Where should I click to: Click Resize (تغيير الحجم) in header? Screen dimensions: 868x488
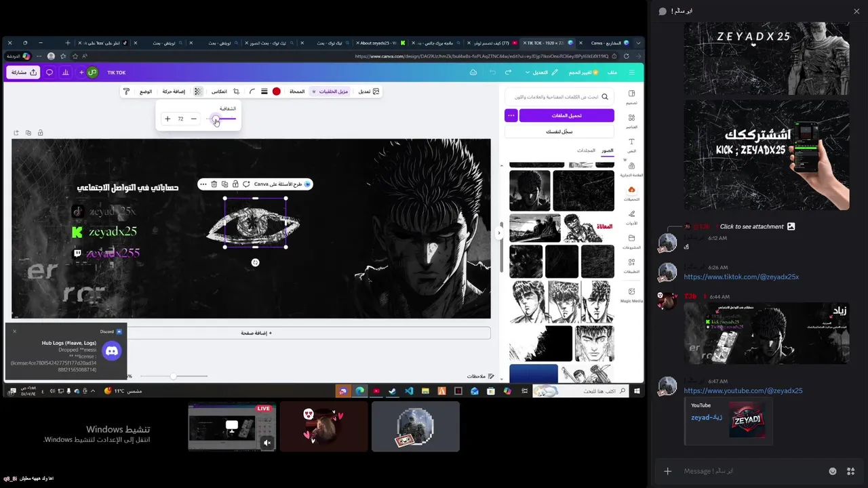pos(584,72)
